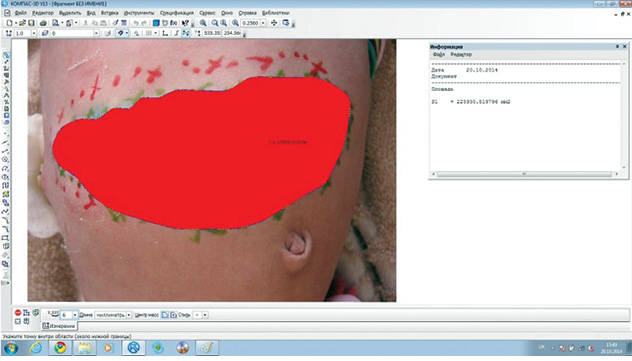This screenshot has width=632, height=361.
Task: Toggle the first center-of-mass option button
Action: tap(165, 315)
